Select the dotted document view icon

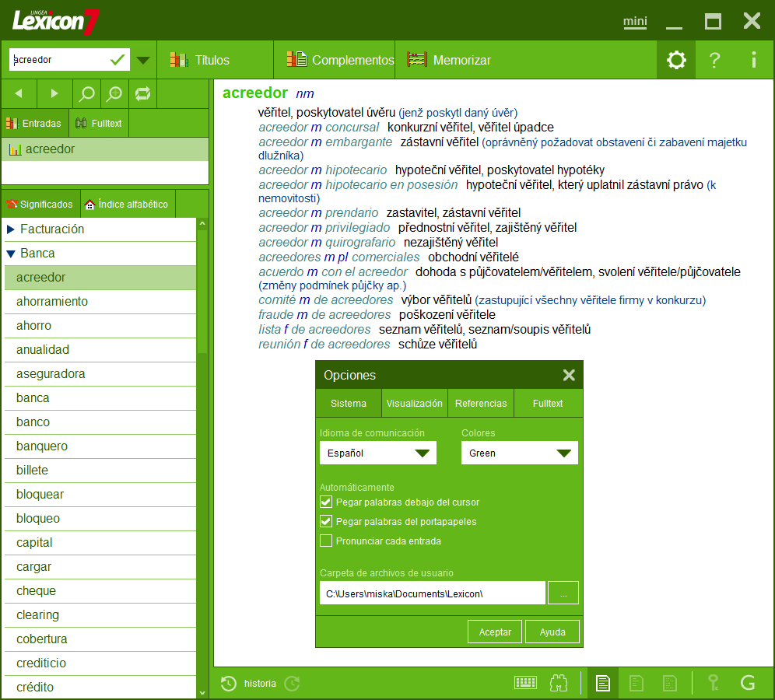pyautogui.click(x=670, y=683)
